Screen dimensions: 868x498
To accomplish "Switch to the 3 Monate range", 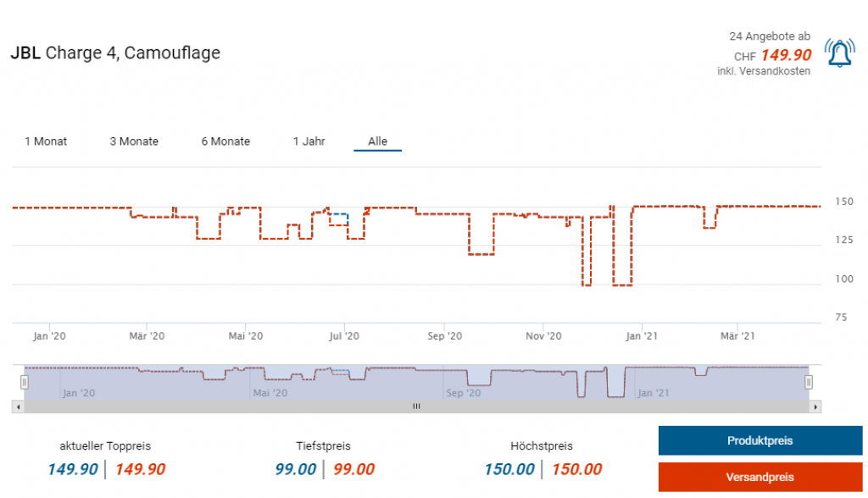I will pos(134,141).
